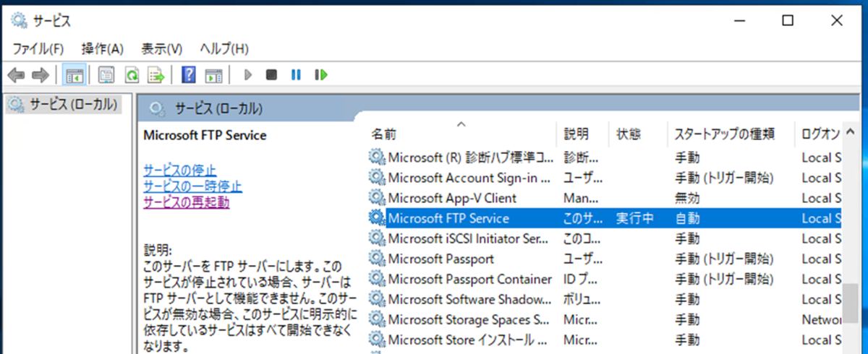Click the Restart Service toolbar icon
Screen dimensions: 868x354
tap(321, 74)
